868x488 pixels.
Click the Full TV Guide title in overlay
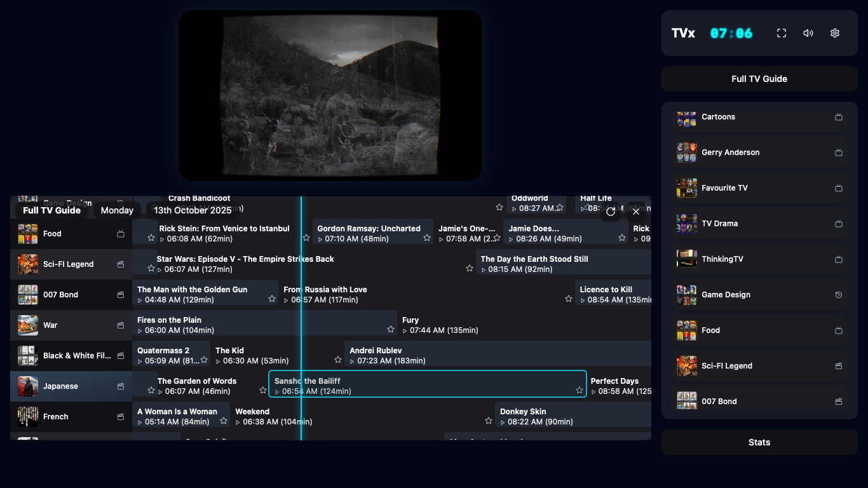point(51,210)
